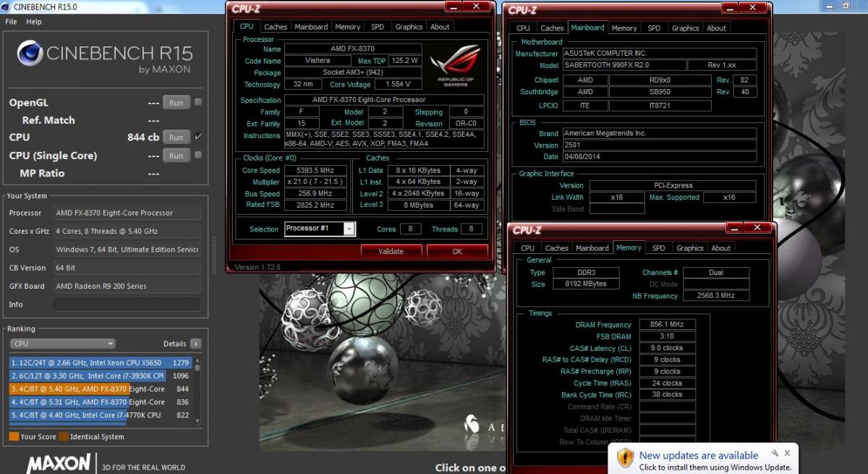Screen dimensions: 868x474
Task: Switch to Memory tab in first CPU-Z window
Action: pyautogui.click(x=348, y=27)
